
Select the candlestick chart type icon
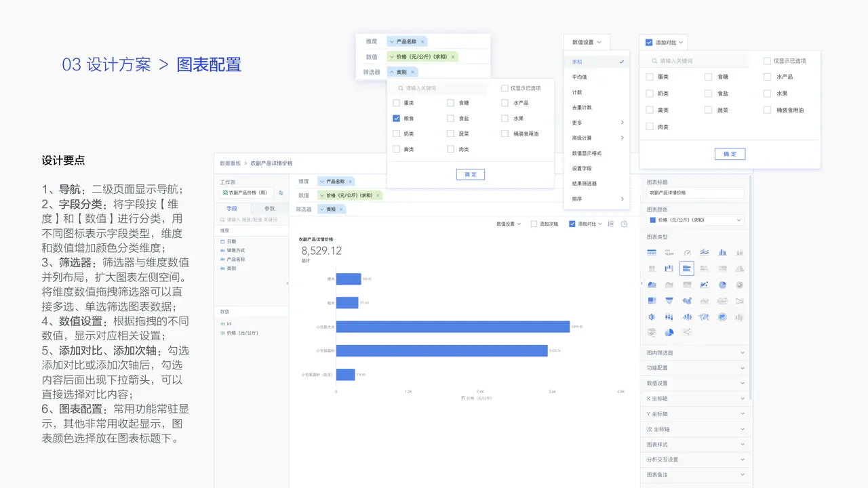(669, 317)
